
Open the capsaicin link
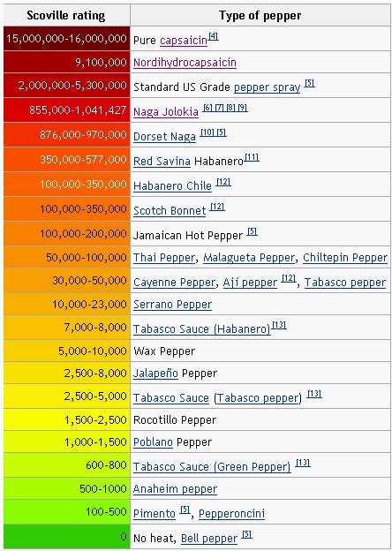click(x=184, y=41)
